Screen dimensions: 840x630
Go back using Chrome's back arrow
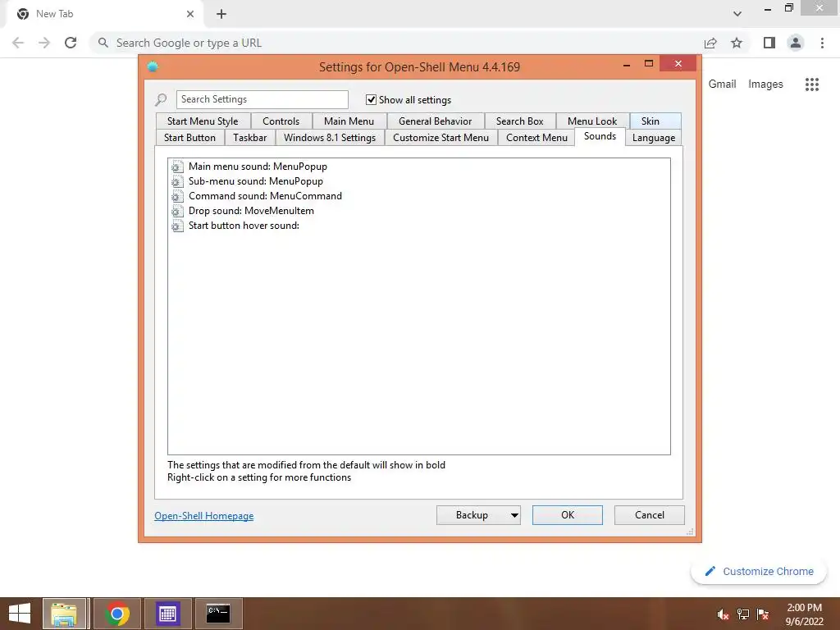[x=18, y=43]
